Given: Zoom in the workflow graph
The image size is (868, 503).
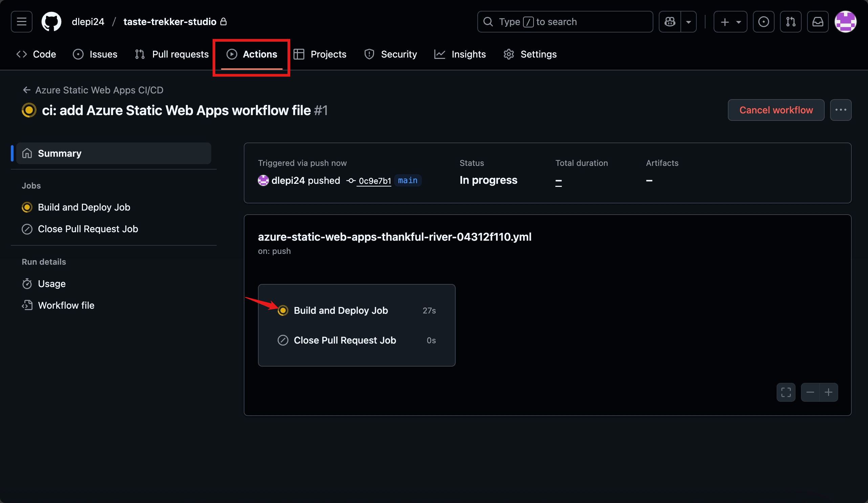Looking at the screenshot, I should (828, 392).
